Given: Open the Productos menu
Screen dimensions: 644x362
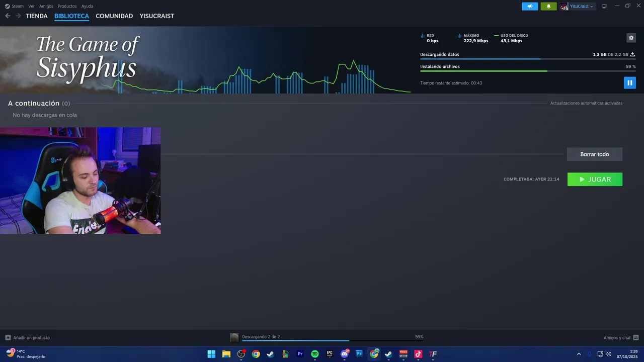Looking at the screenshot, I should 67,6.
